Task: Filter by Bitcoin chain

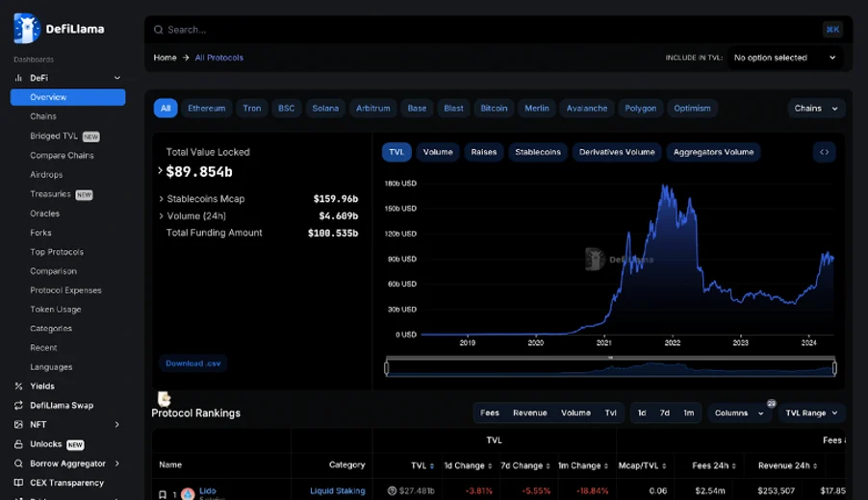Action: point(494,109)
